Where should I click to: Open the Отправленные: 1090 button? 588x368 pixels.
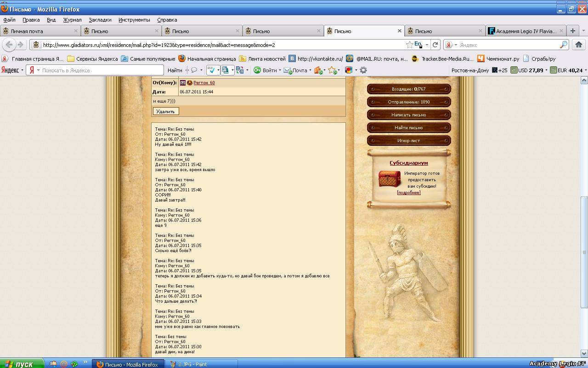coord(409,102)
